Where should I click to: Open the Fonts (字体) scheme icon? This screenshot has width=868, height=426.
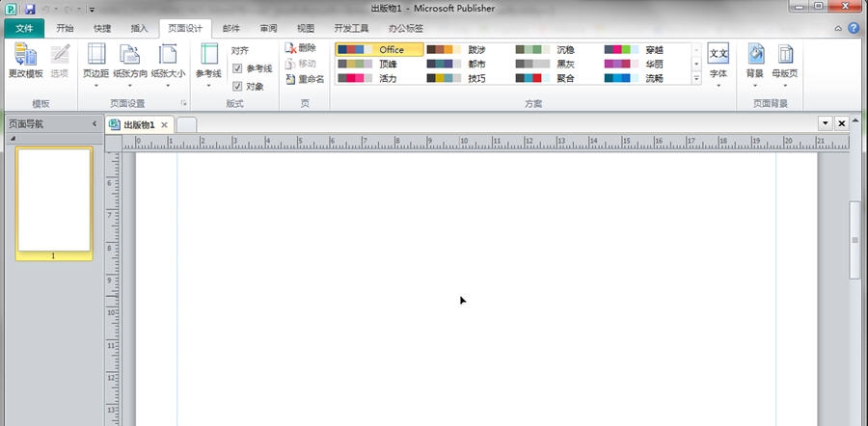tap(718, 54)
